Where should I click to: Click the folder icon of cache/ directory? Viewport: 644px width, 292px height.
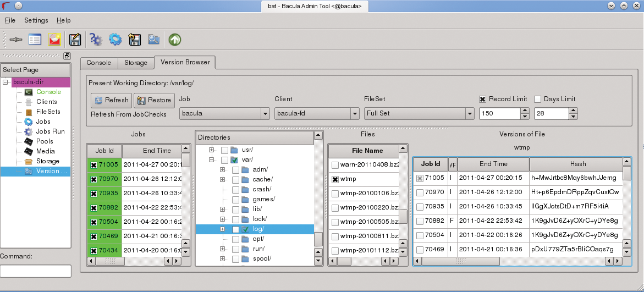246,179
